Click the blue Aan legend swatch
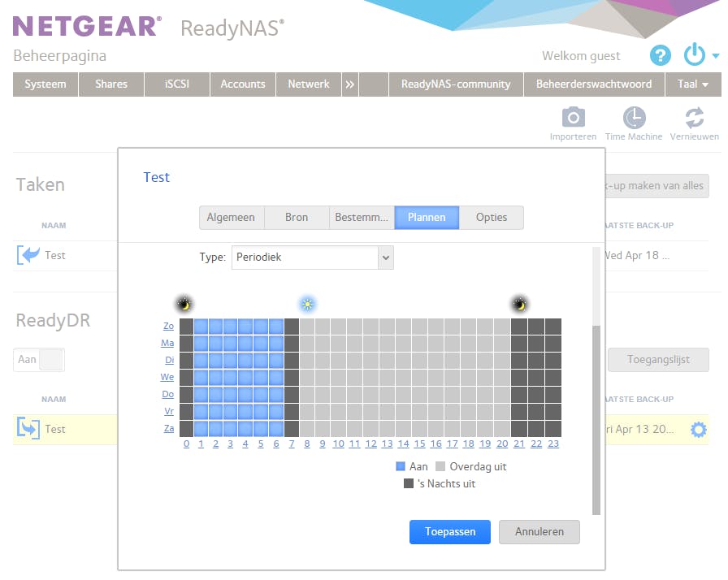The image size is (728, 580). (x=401, y=466)
